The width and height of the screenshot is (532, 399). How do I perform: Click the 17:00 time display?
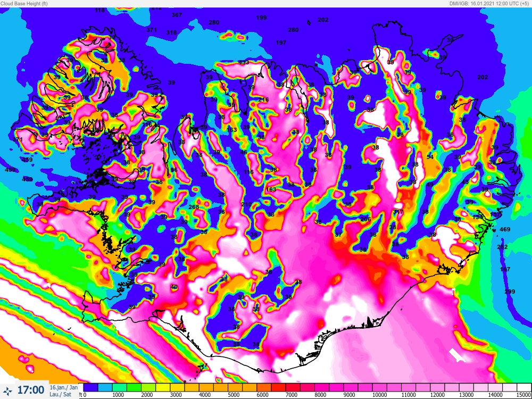tap(30, 390)
